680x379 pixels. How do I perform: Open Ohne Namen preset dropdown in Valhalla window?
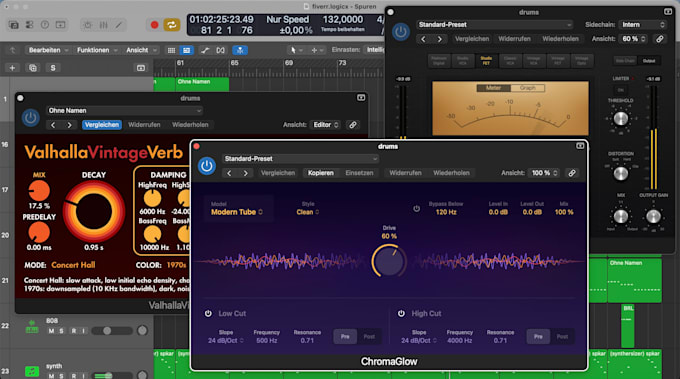(x=124, y=111)
